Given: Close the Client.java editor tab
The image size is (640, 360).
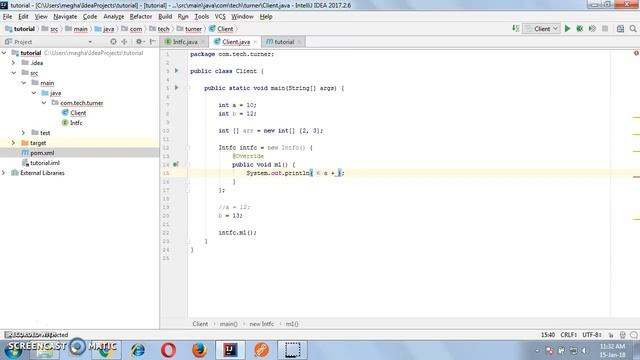Looking at the screenshot, I should [x=255, y=42].
